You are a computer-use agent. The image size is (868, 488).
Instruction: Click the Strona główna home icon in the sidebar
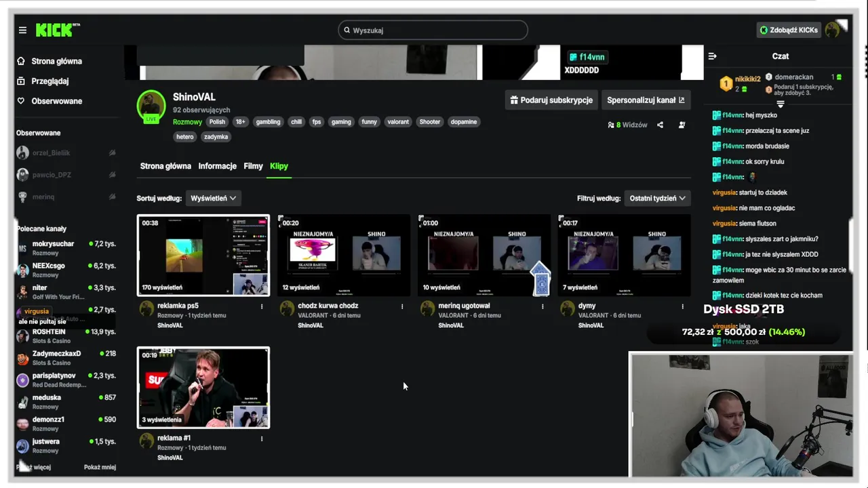tap(22, 61)
